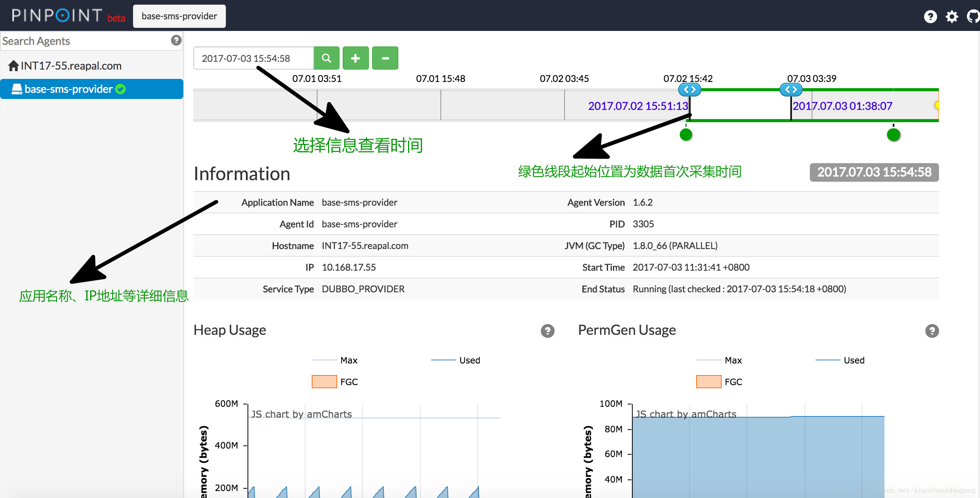Click Start Time value 2017-07-03 11:31:41 +0800
This screenshot has height=498, width=980.
(x=691, y=268)
